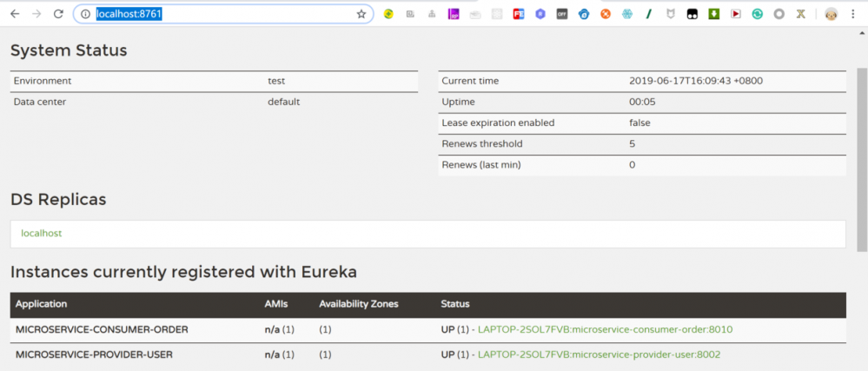Reload the Eureka dashboard page
This screenshot has height=371, width=868.
(58, 14)
